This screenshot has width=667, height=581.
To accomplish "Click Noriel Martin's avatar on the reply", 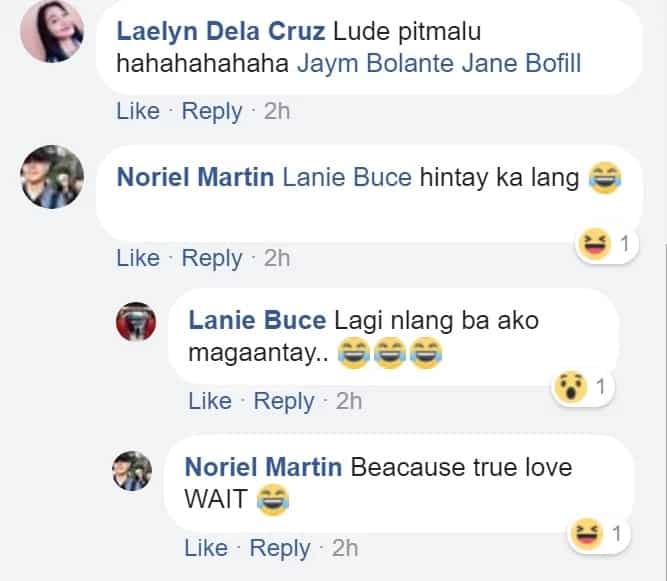I will coord(132,471).
